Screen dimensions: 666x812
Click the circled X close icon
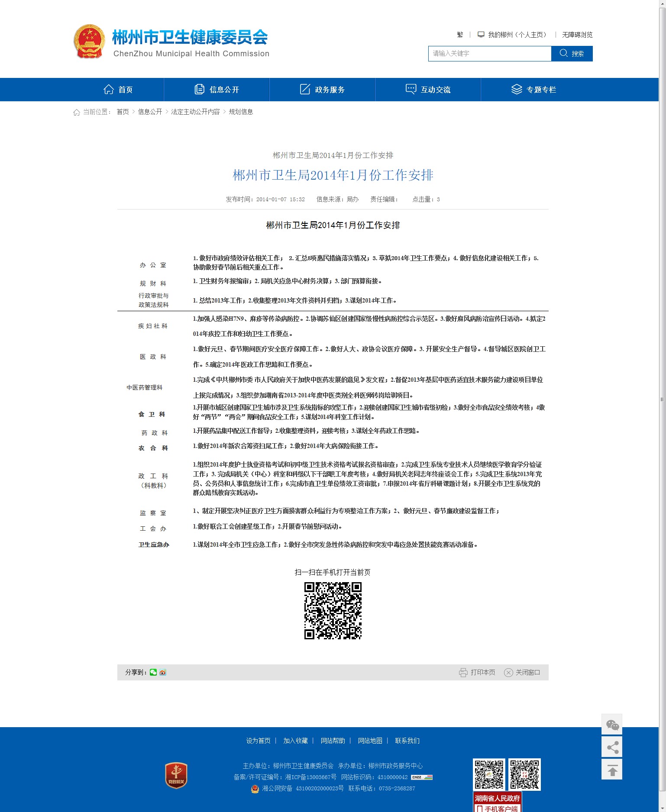(x=508, y=672)
